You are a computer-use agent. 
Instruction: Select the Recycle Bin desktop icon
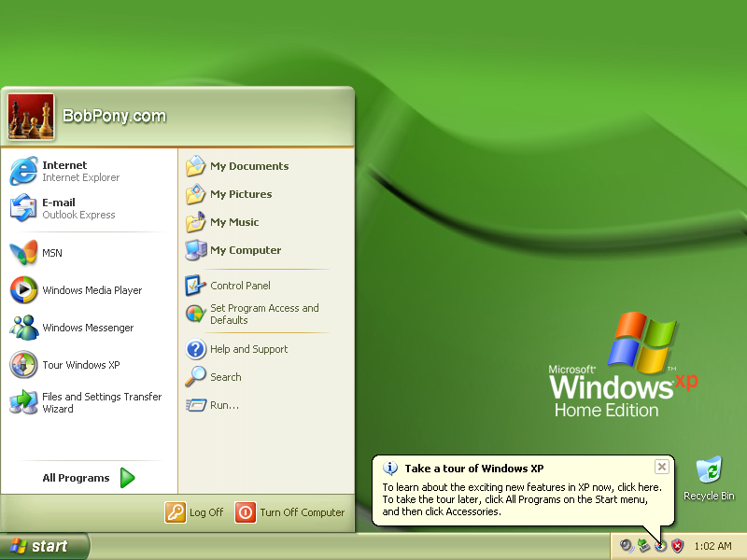coord(709,479)
